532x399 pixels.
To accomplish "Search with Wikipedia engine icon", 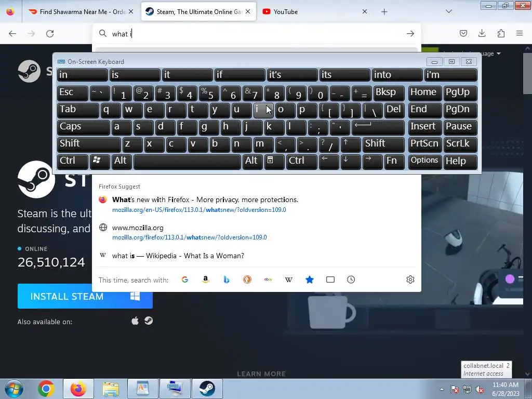I will click(x=289, y=280).
